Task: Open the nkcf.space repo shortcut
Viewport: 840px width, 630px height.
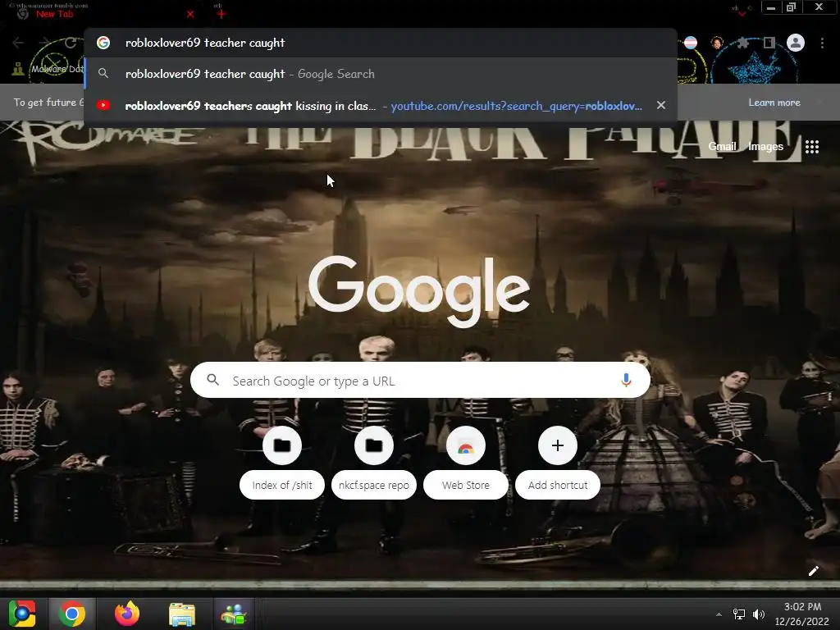Action: [374, 462]
